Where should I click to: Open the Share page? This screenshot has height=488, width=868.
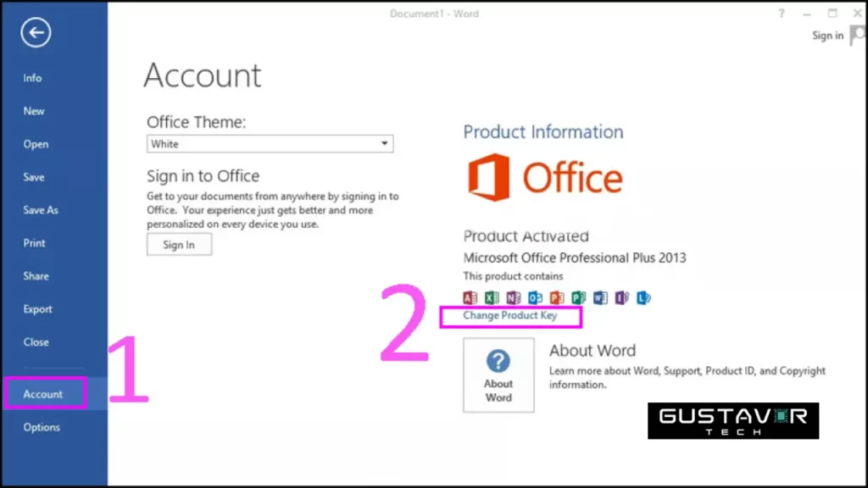tap(36, 276)
